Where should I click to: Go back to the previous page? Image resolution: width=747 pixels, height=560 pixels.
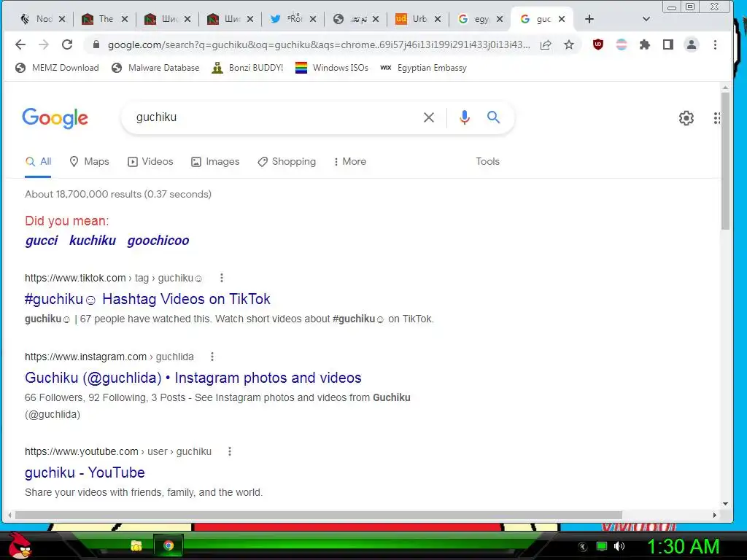20,44
